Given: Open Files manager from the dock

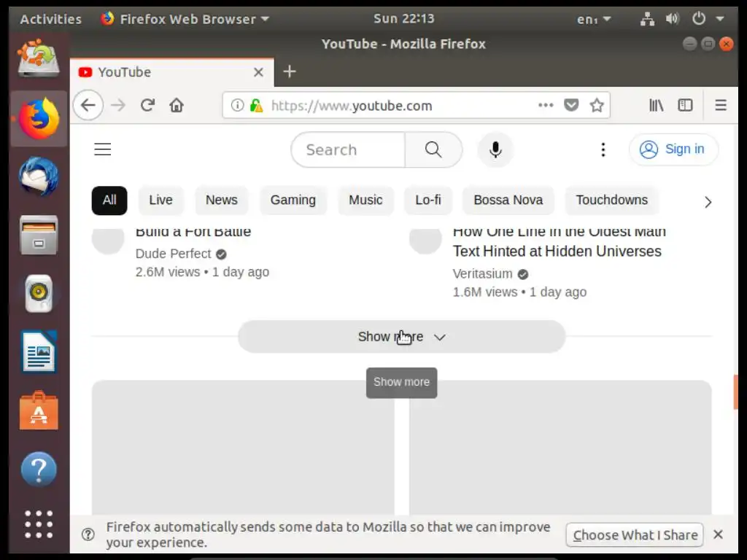Looking at the screenshot, I should coord(39,236).
